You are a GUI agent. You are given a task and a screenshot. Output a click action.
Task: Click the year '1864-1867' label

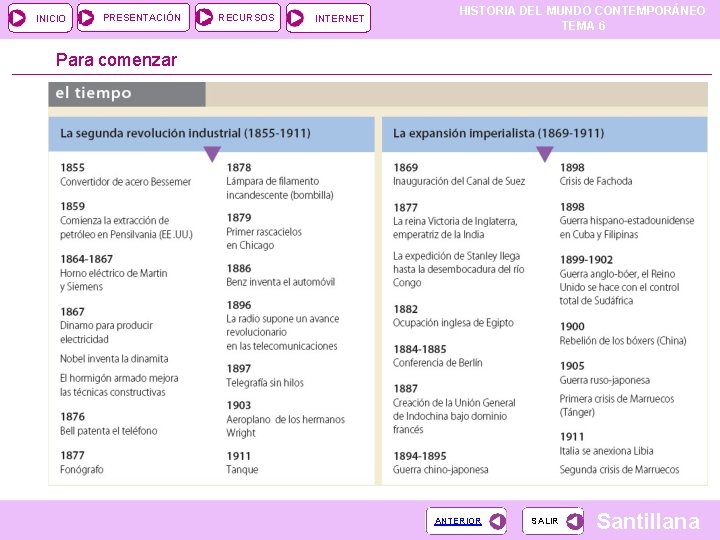coord(86,259)
